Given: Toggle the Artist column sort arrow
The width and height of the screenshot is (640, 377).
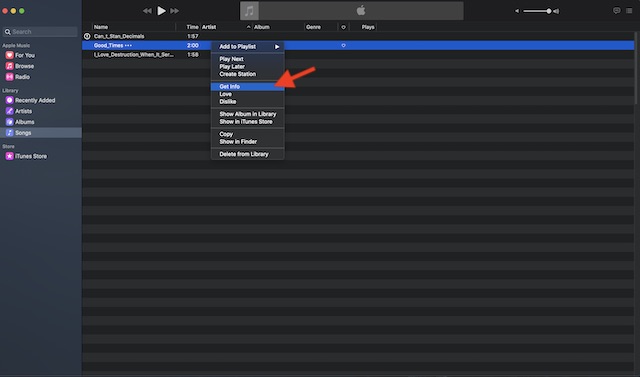Looking at the screenshot, I should [x=248, y=27].
